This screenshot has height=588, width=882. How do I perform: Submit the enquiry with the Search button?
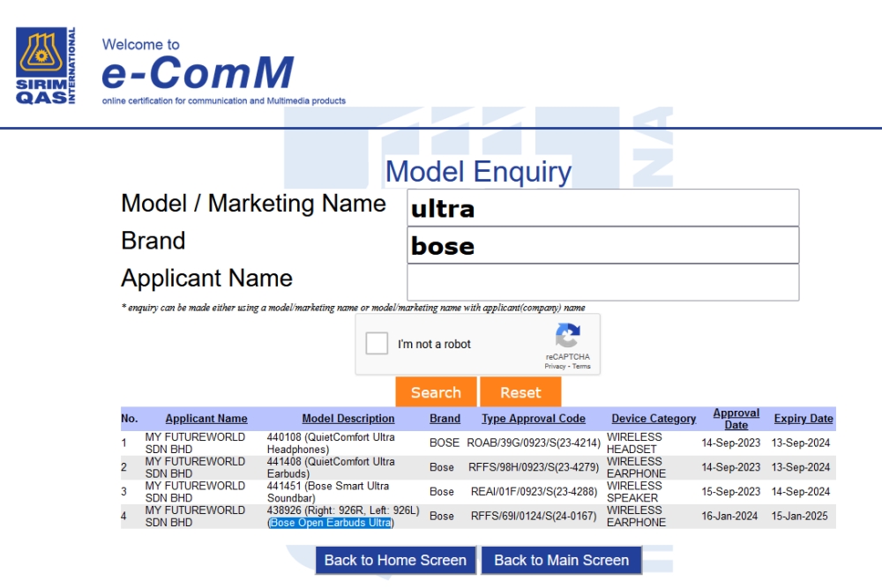pyautogui.click(x=436, y=391)
